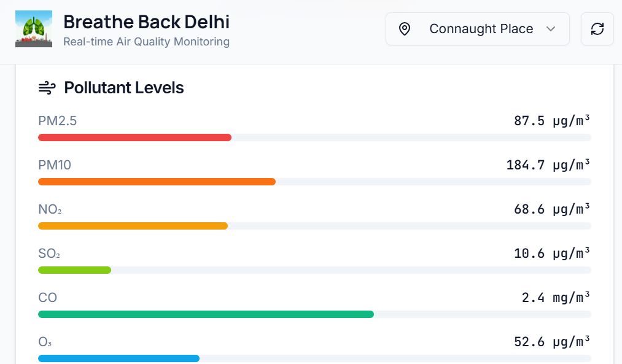Click the Pollutant Levels heading

pos(124,88)
